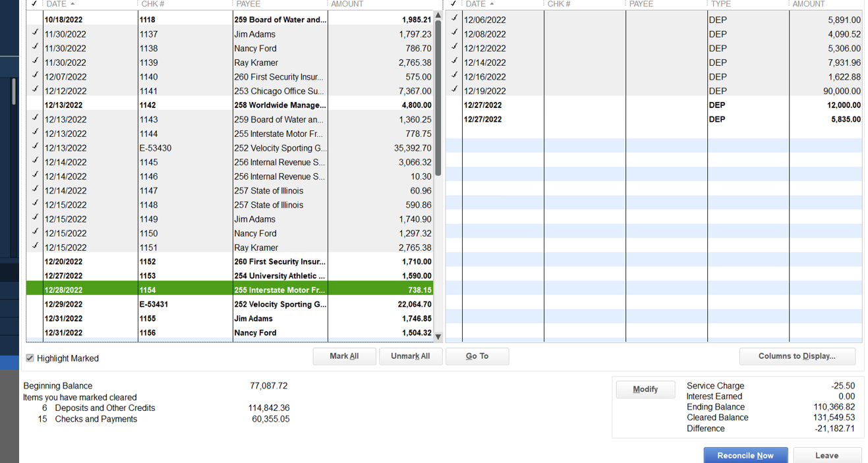This screenshot has height=463, width=868.
Task: Mark check 1152 to First Security as cleared
Action: point(34,261)
